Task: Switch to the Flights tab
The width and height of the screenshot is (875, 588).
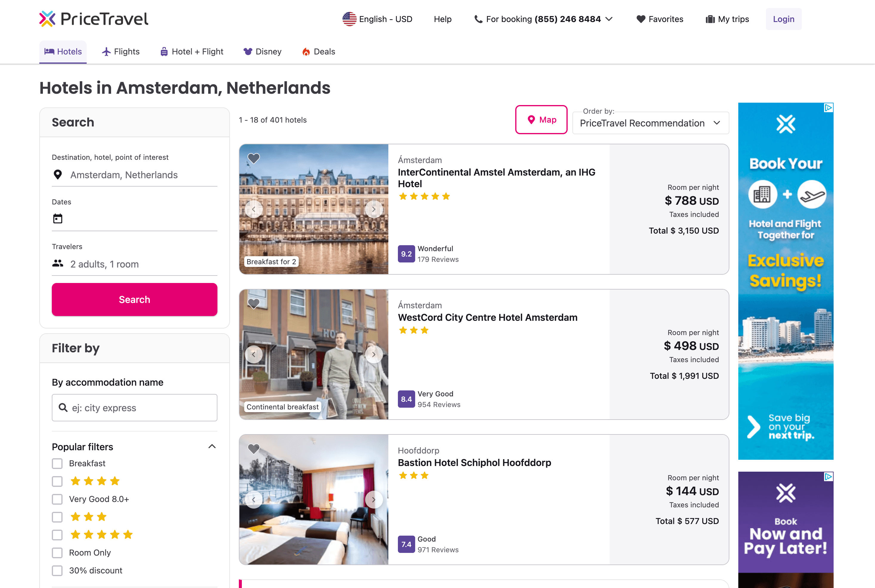Action: point(121,52)
